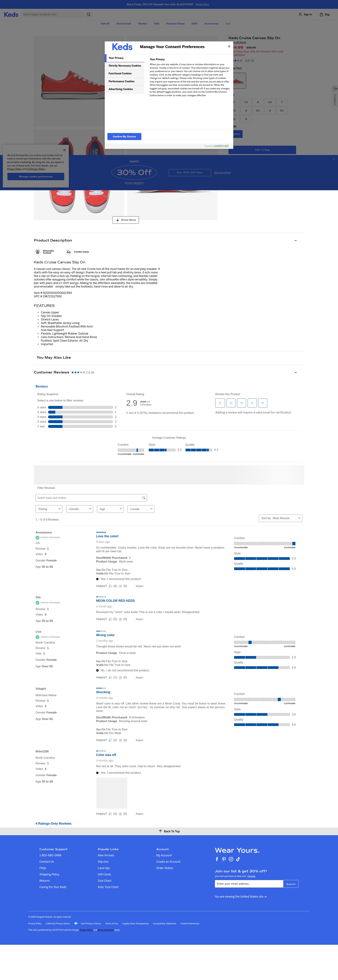
Task: Thumbs up the 'Love the color!' review
Action: (x=110, y=586)
